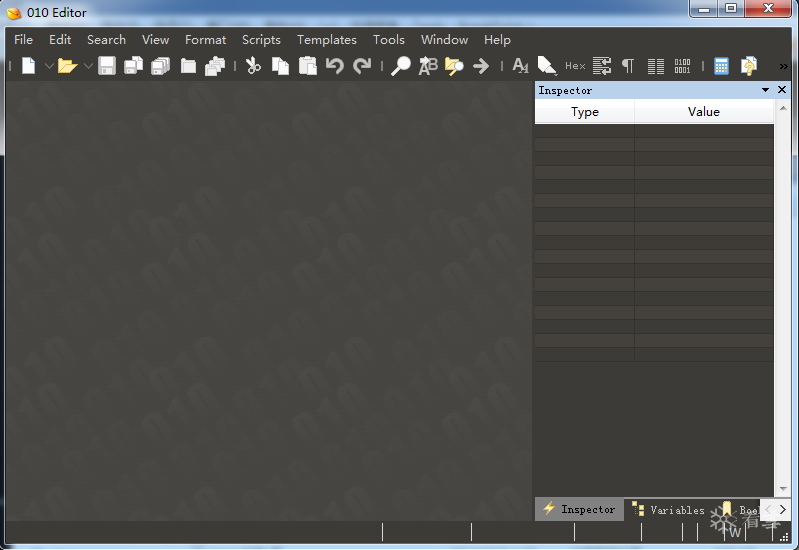Click the column mode icon

[656, 66]
